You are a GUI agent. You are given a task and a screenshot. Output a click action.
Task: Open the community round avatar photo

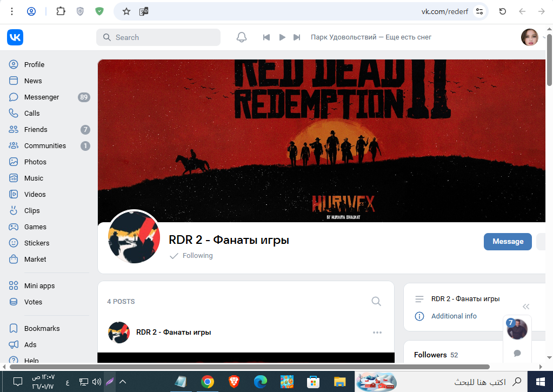point(134,237)
